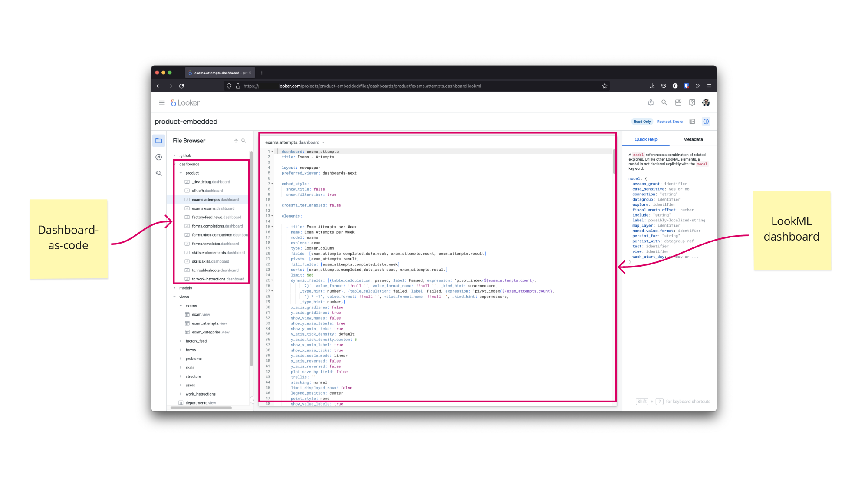Viewport: 868px width, 488px height.
Task: Fold code at line 7 embed_style
Action: [x=272, y=184]
